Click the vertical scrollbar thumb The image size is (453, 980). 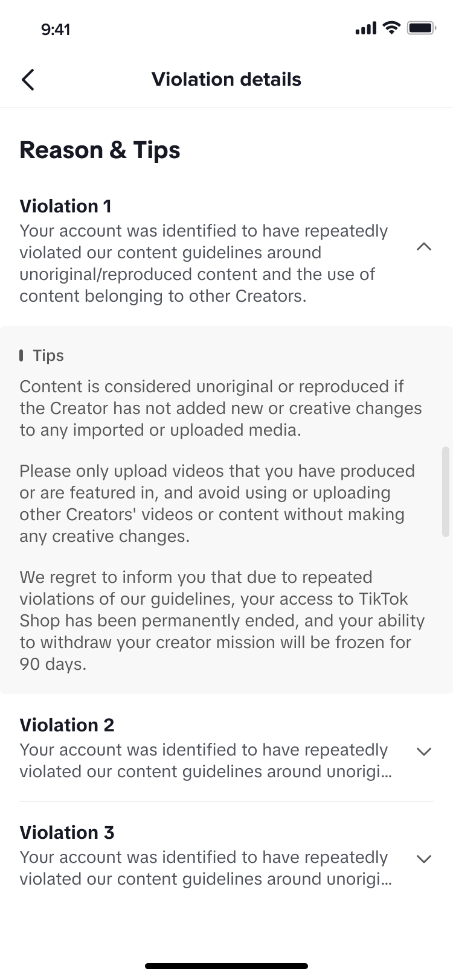pyautogui.click(x=446, y=491)
